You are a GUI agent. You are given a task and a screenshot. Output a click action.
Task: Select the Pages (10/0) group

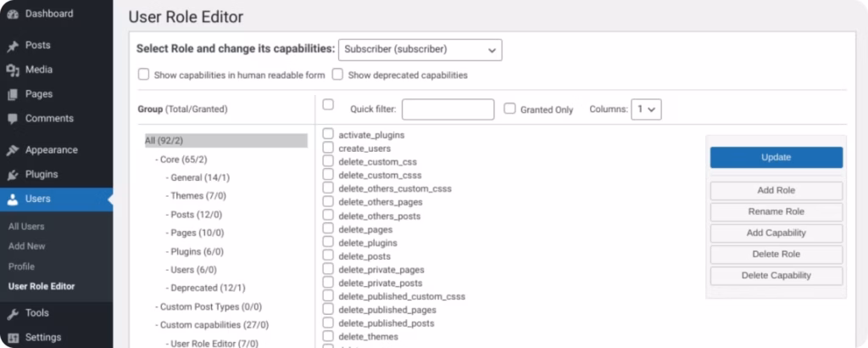point(194,233)
